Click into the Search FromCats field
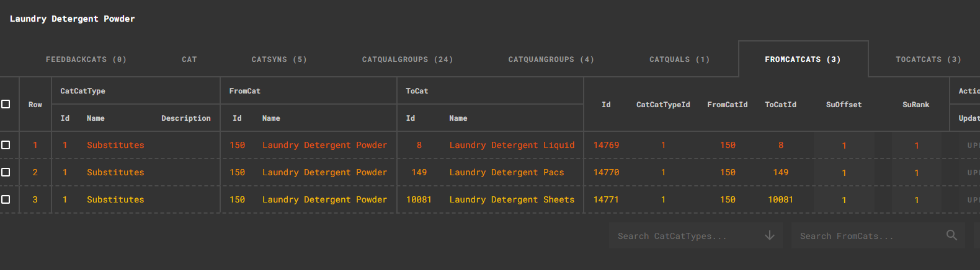The height and width of the screenshot is (270, 980). [x=878, y=235]
